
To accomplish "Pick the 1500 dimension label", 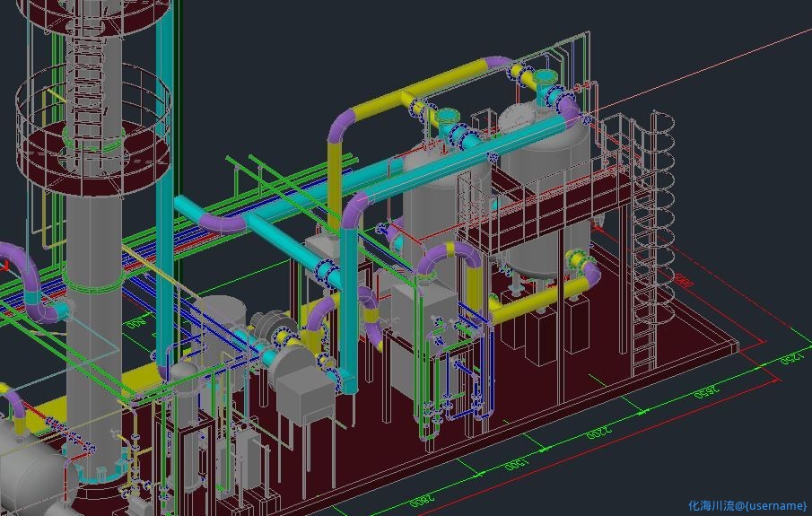I will click(515, 465).
